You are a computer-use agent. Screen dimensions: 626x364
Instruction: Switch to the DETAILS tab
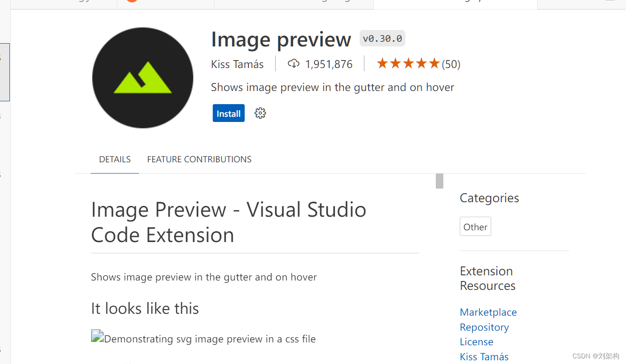tap(115, 159)
